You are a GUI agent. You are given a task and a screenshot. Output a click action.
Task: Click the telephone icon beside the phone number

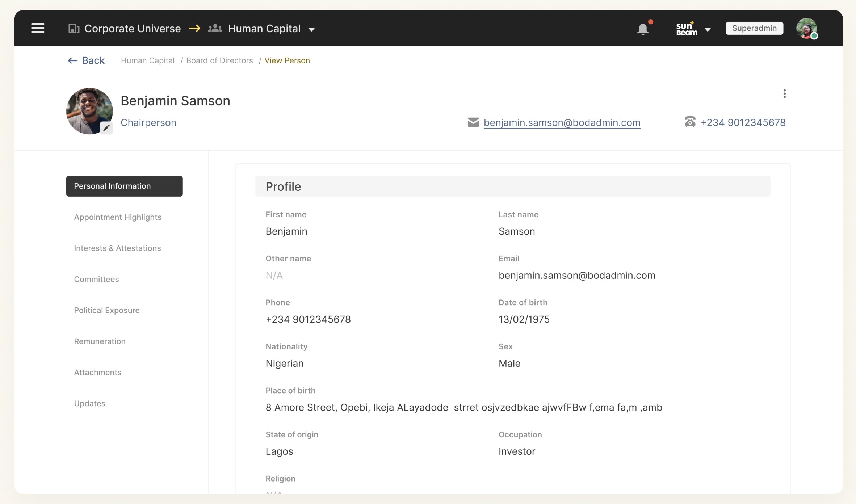click(690, 122)
